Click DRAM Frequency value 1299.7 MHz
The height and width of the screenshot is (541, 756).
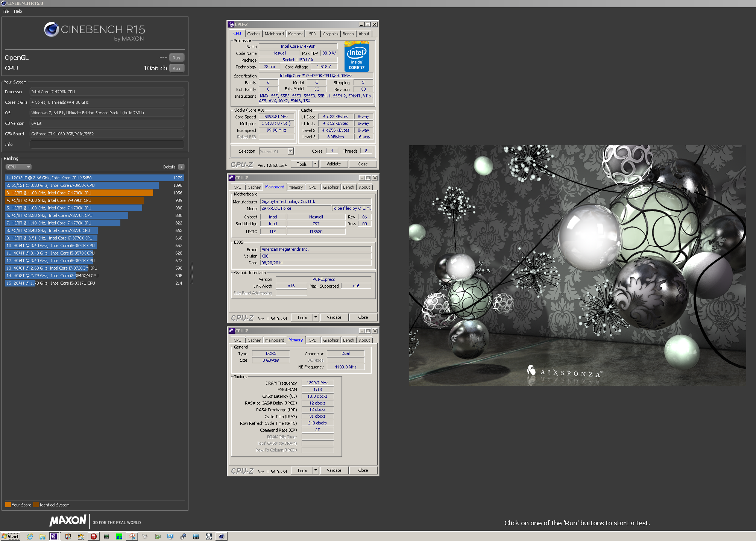point(317,383)
